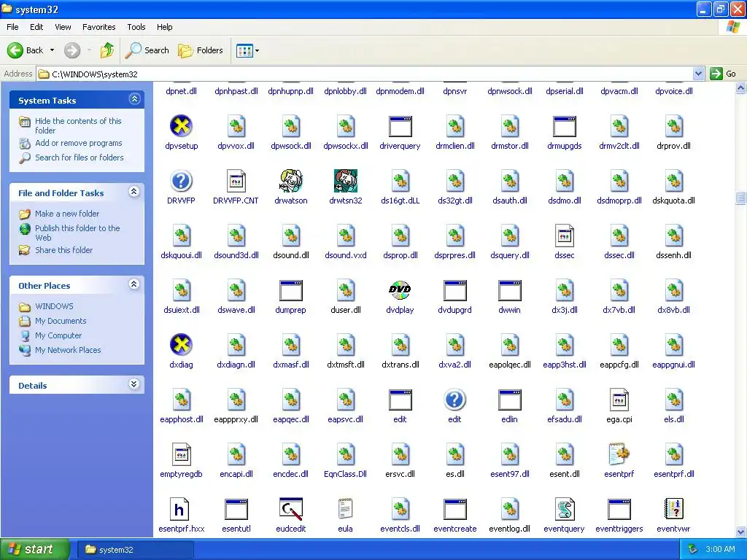
Task: Open the View menu
Action: [63, 27]
